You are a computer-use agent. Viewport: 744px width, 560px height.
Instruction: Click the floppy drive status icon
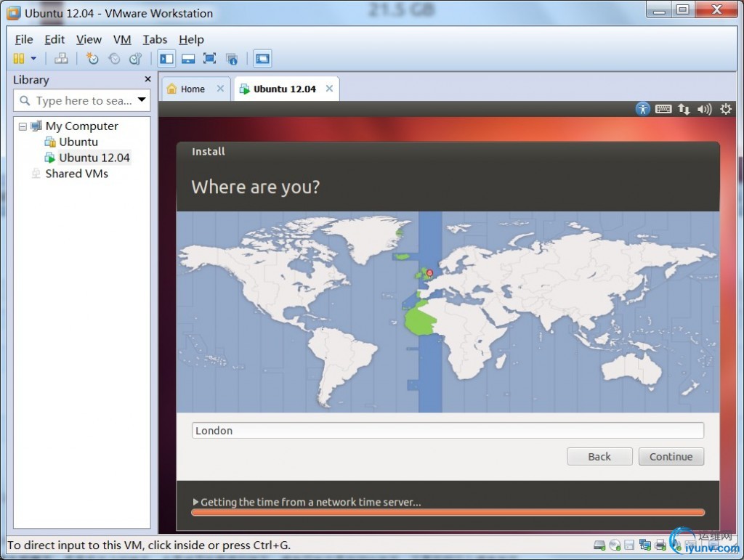click(x=629, y=545)
